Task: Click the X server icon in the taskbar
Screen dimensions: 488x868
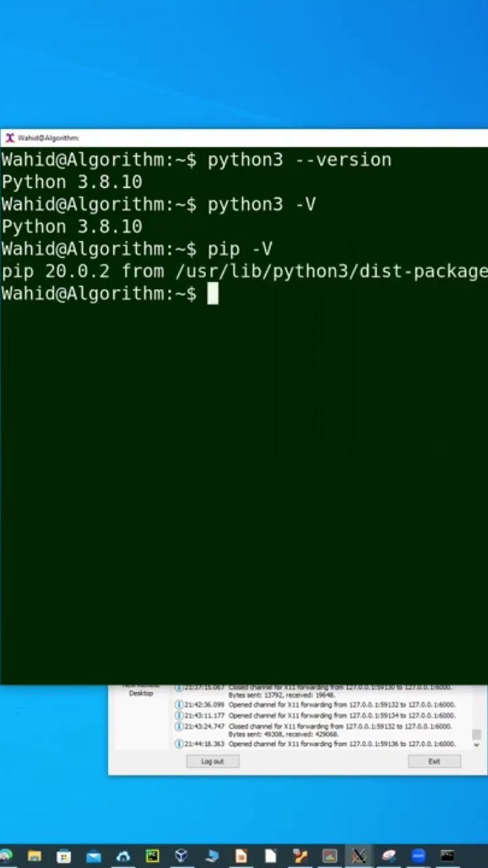Action: tap(359, 856)
